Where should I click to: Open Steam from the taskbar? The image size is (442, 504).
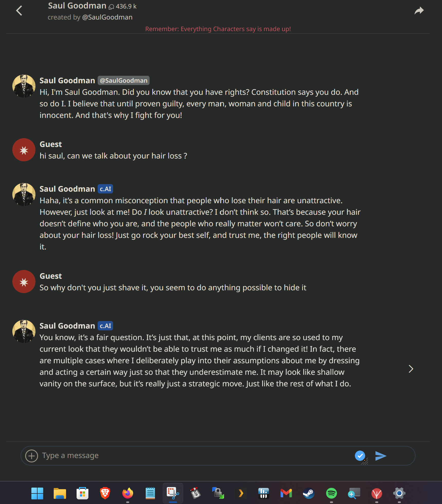coord(309,493)
